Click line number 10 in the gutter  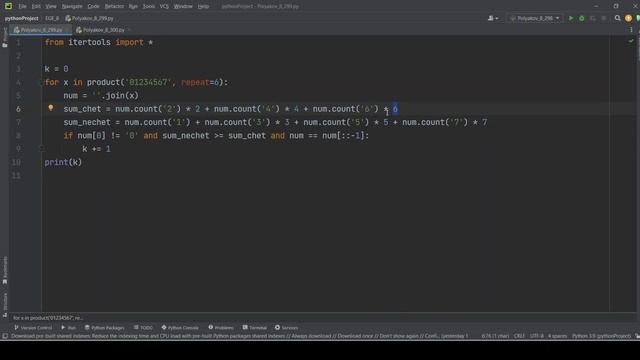pos(16,162)
